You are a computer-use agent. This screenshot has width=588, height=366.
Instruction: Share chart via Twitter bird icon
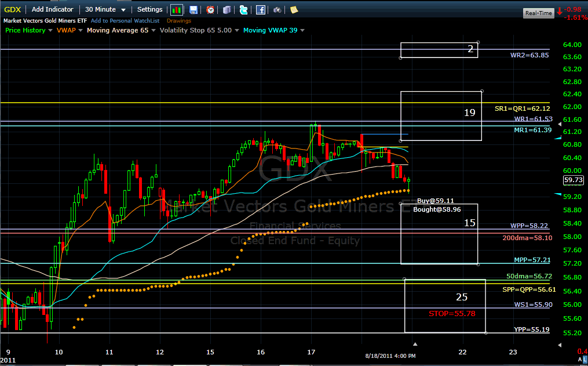click(x=244, y=10)
